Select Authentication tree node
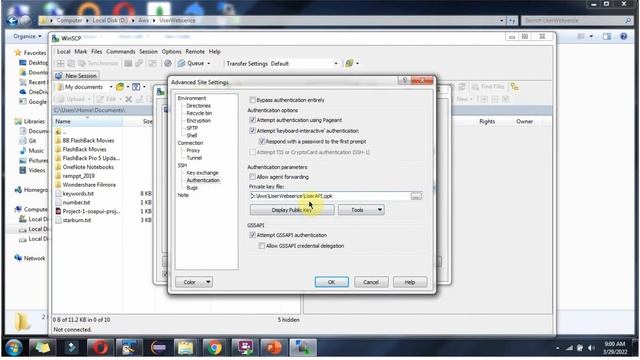The height and width of the screenshot is (360, 640). point(203,180)
